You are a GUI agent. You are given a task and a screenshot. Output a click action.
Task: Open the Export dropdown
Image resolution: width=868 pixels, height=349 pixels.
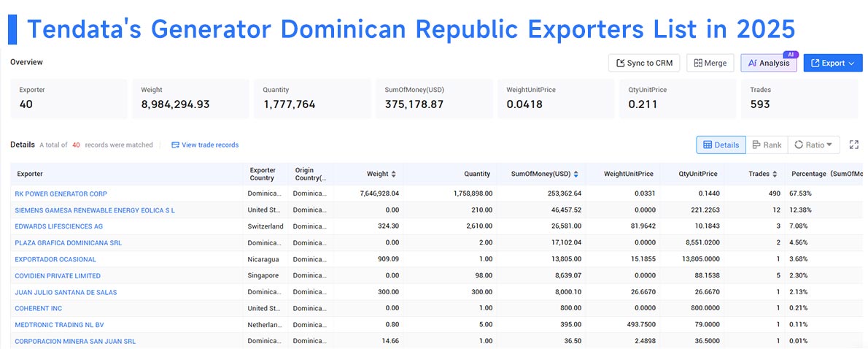[832, 63]
